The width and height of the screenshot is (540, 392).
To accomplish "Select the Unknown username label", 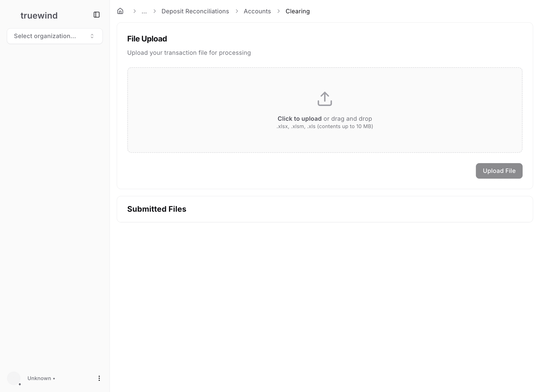I will click(x=39, y=378).
